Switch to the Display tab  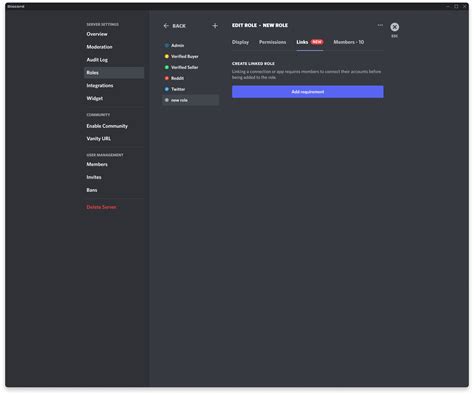click(240, 42)
